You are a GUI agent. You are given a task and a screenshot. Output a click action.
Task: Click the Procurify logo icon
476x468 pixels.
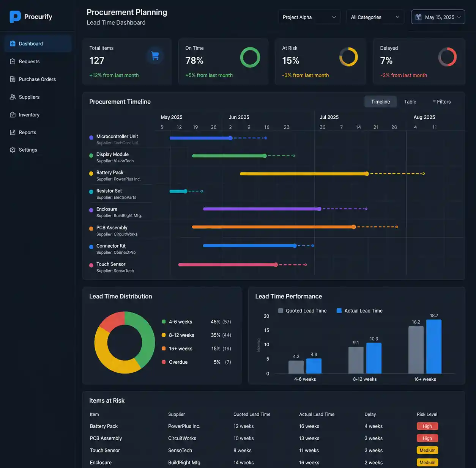coord(15,17)
